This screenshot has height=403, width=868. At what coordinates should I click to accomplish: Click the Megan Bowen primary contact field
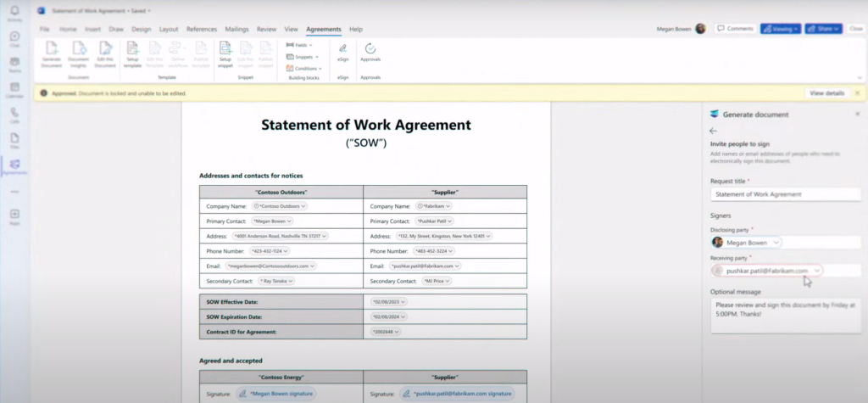271,221
